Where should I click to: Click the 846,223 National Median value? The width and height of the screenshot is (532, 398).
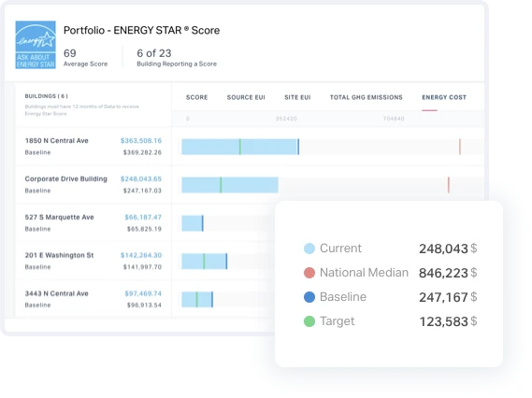(443, 273)
